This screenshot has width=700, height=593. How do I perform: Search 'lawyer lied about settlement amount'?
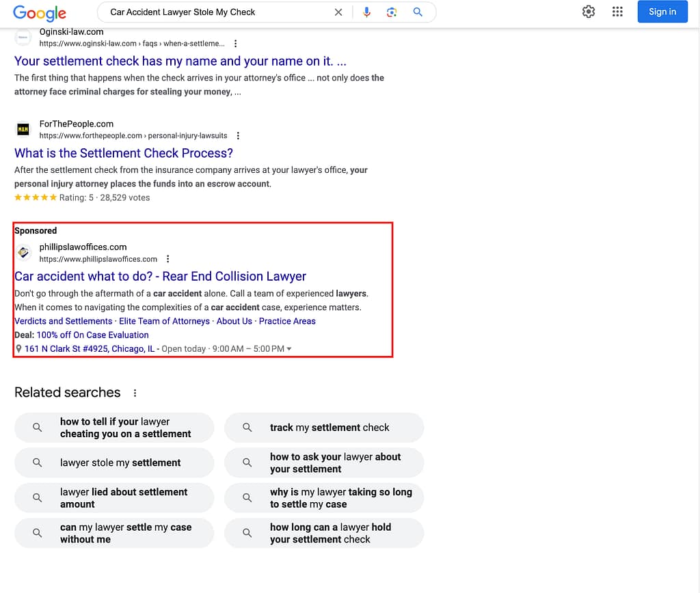(x=114, y=498)
